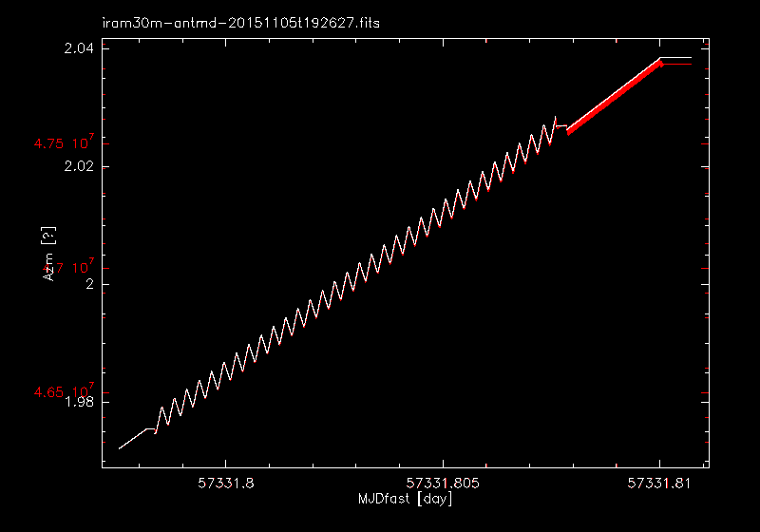Click the short flat step before the red segment
Screen dimensions: 760x532
pyautogui.click(x=561, y=125)
